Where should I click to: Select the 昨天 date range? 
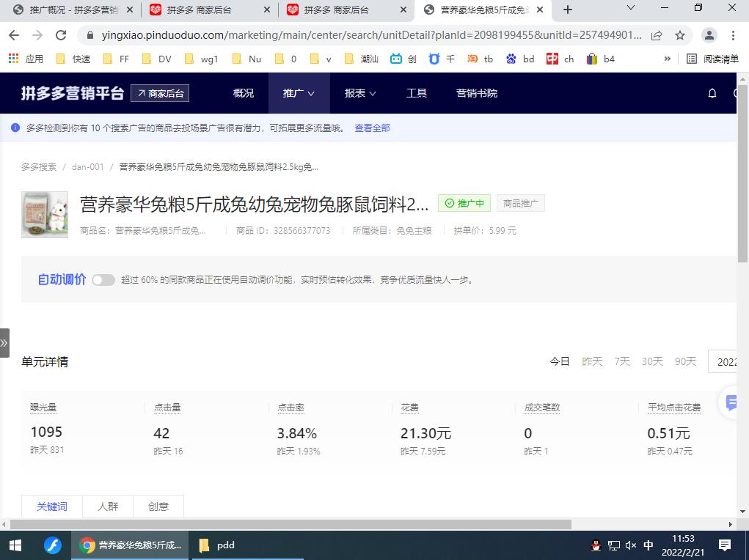[592, 361]
